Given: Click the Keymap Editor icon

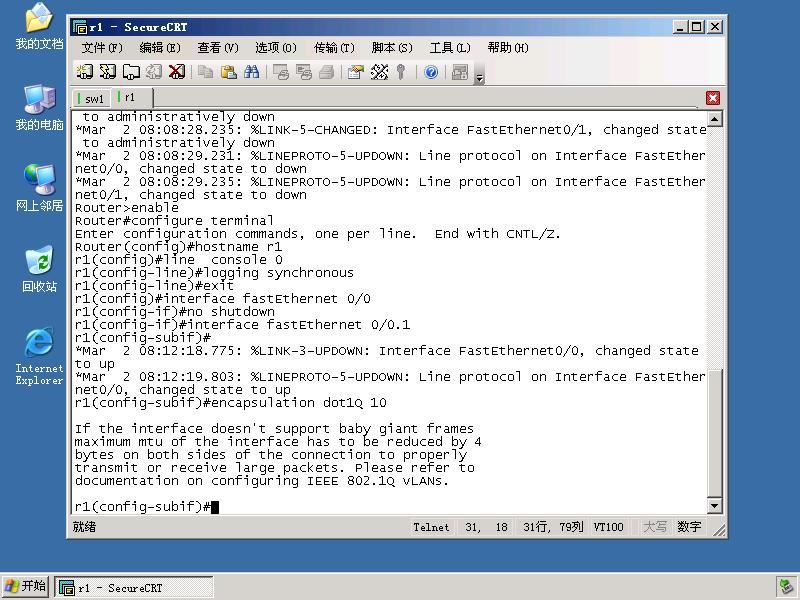Looking at the screenshot, I should [x=379, y=72].
